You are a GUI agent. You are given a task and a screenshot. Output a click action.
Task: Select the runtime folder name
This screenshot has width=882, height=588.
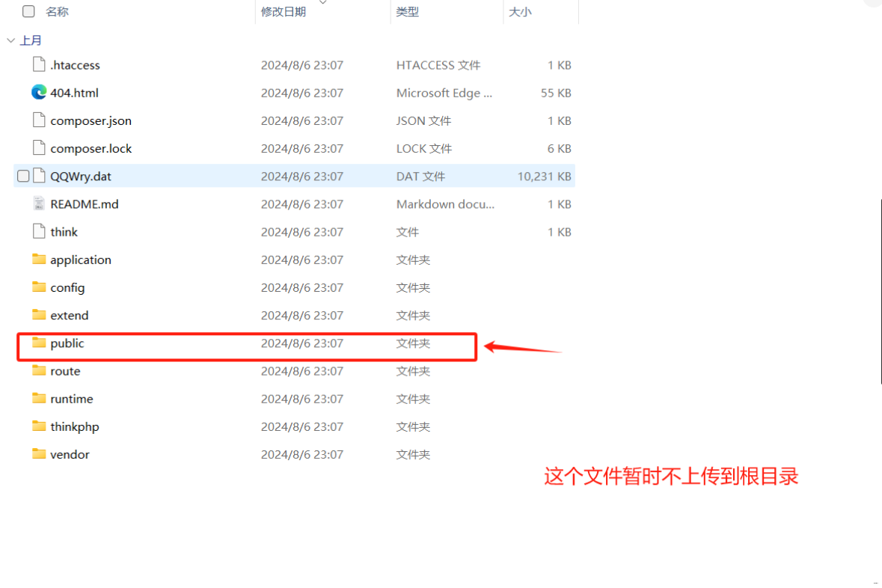click(x=72, y=399)
